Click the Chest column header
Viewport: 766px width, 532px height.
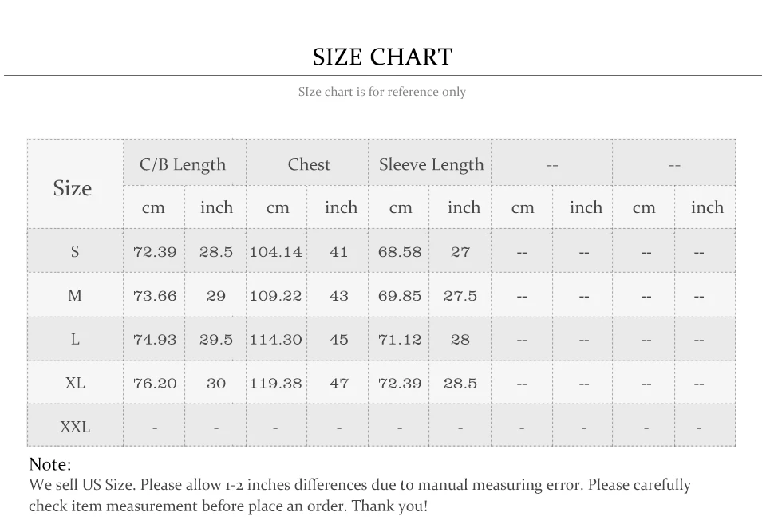(x=306, y=164)
